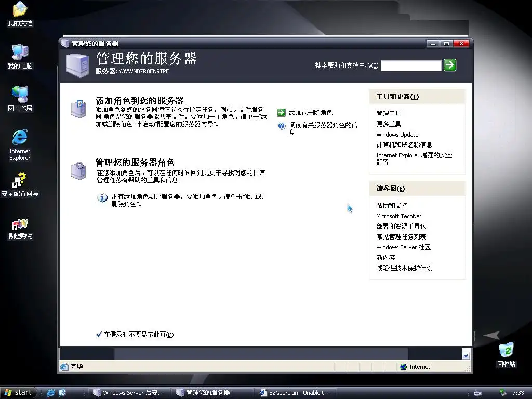Open the 常见管理任务列表 link
532x399 pixels.
point(401,237)
